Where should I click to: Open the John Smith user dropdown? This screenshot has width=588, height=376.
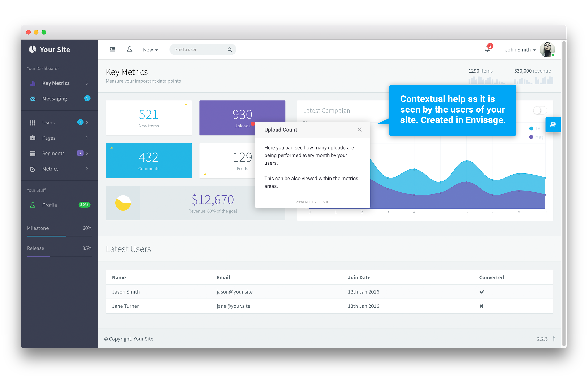click(x=520, y=50)
